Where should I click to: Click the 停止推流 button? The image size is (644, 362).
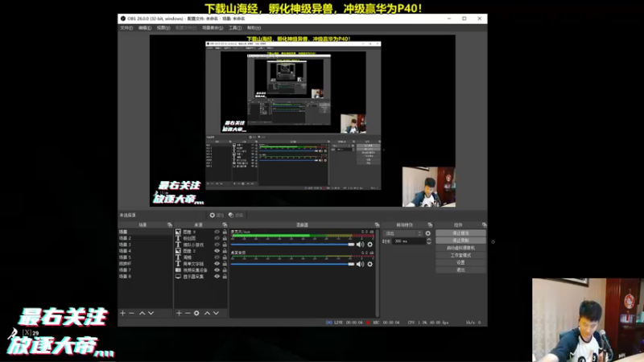coord(460,233)
